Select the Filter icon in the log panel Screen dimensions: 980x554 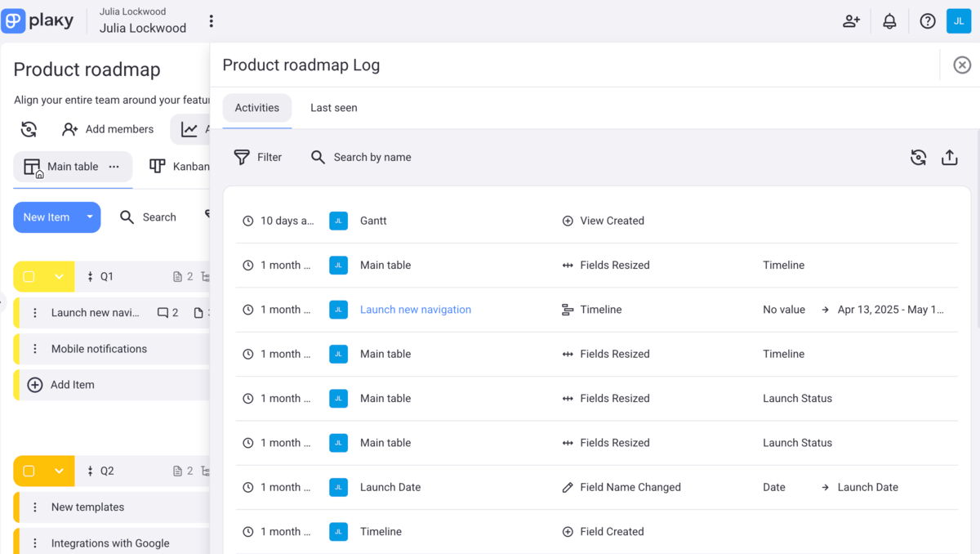pos(242,157)
